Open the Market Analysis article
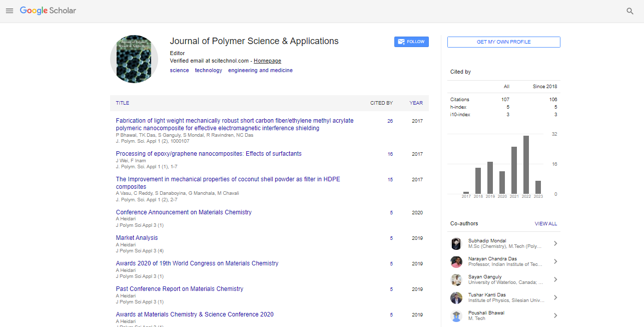 click(x=137, y=238)
